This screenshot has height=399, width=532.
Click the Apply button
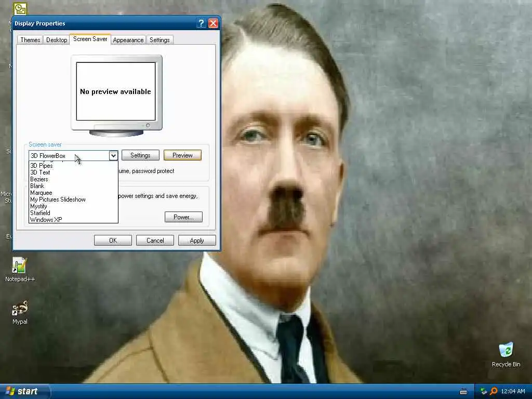tap(197, 241)
